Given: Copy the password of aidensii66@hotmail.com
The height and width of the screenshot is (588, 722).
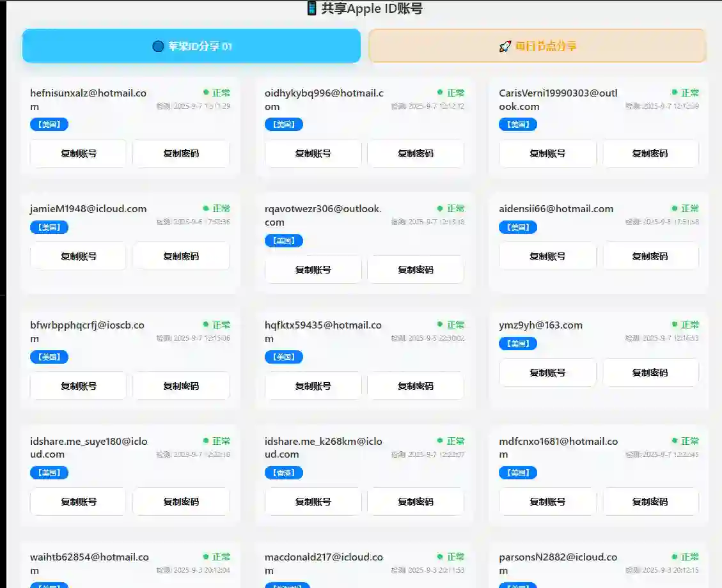Looking at the screenshot, I should (650, 256).
